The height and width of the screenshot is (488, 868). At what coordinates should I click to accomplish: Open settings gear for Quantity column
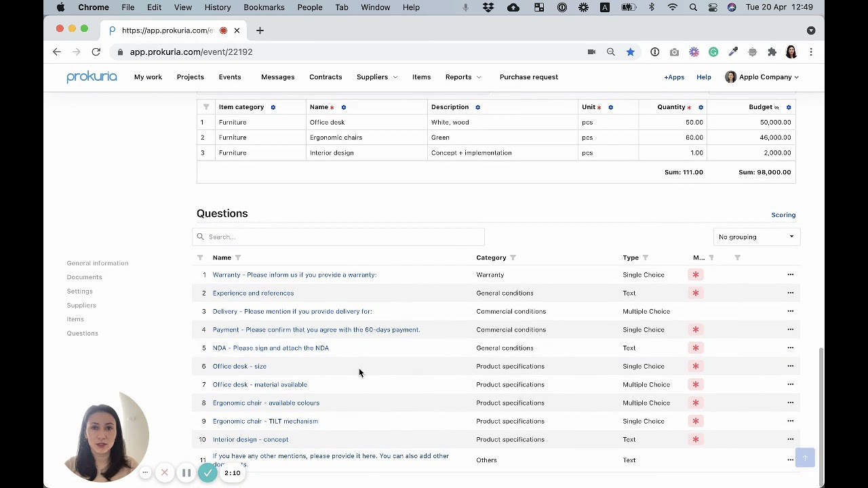tap(701, 107)
